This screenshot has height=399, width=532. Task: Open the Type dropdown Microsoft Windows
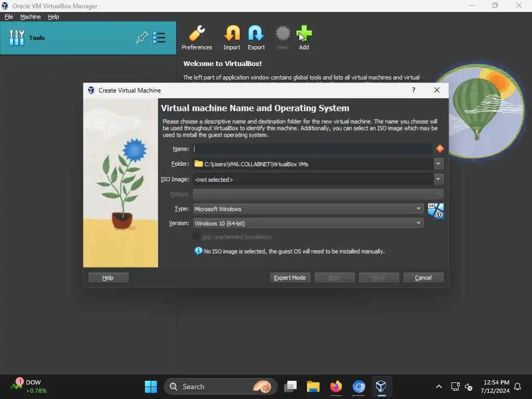pos(308,209)
